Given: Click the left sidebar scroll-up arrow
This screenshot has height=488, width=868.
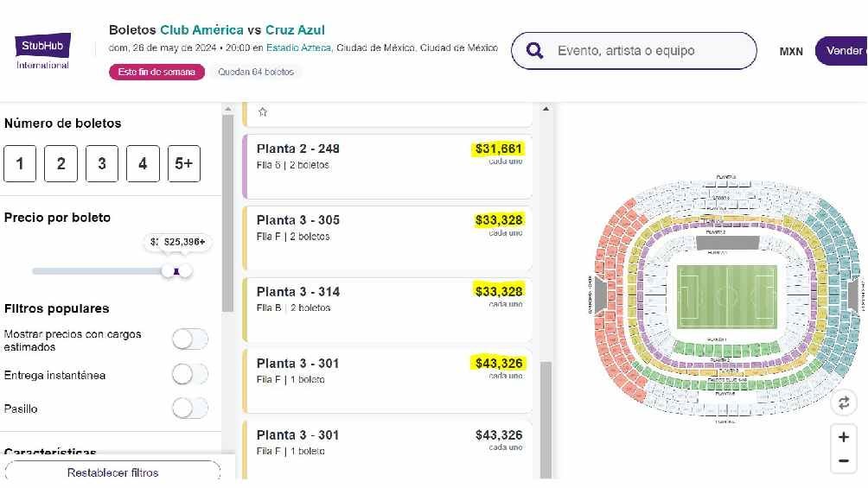Looking at the screenshot, I should (x=228, y=109).
